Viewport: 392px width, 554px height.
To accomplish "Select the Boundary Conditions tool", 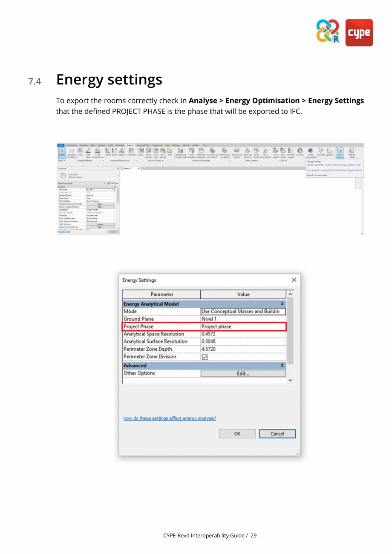I will [72, 152].
